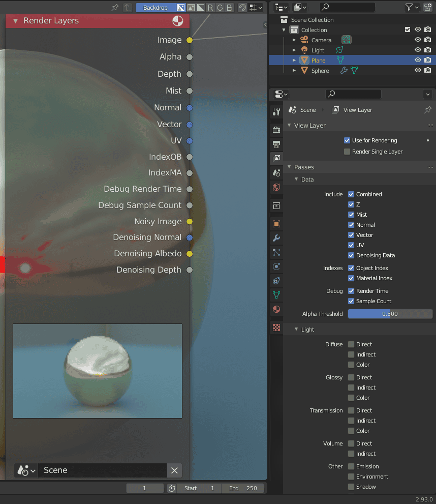Expand the Camera outliner entry

pos(293,40)
